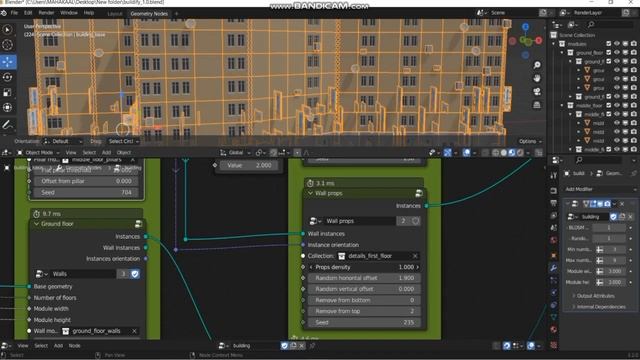Viewport: 640px width, 360px height.
Task: Open the Edit menu
Action: coord(28,13)
